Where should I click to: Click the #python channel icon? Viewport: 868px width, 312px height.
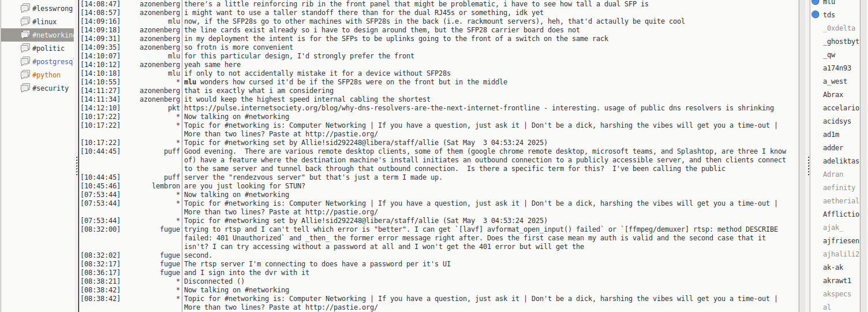(x=25, y=75)
